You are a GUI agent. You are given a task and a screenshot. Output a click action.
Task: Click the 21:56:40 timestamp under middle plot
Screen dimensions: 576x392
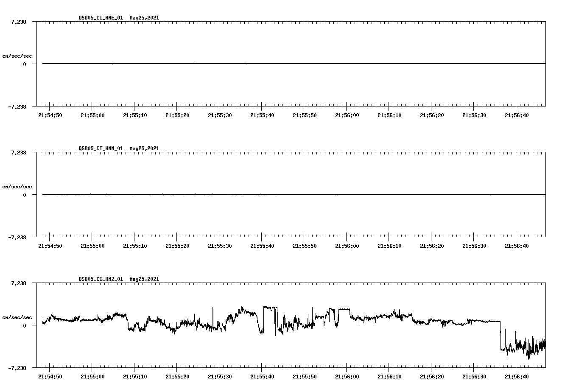coord(517,245)
